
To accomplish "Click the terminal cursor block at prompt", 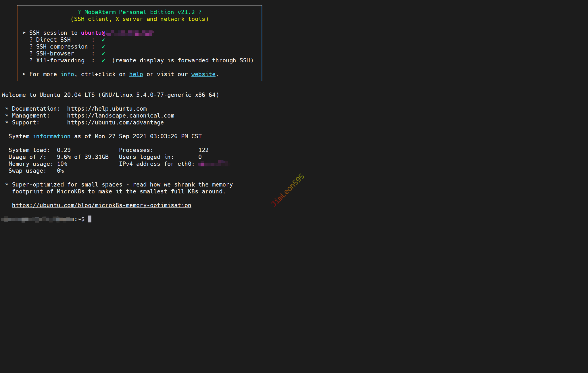I will pyautogui.click(x=90, y=219).
